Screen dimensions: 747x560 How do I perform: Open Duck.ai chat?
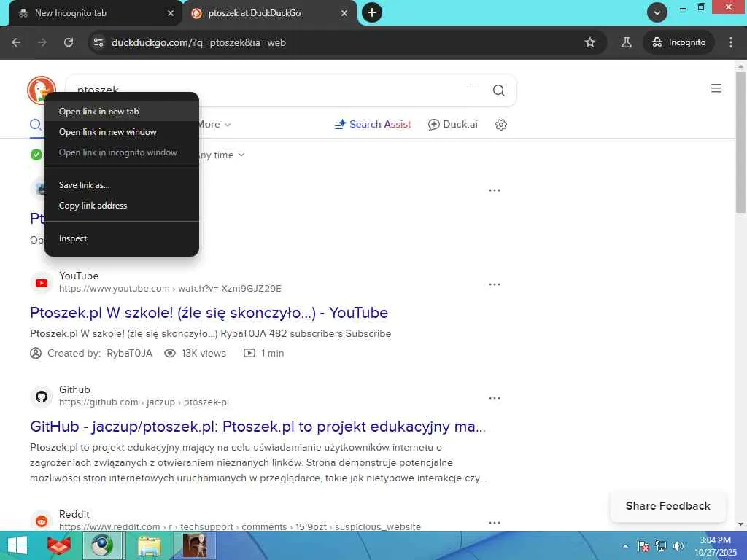click(452, 124)
